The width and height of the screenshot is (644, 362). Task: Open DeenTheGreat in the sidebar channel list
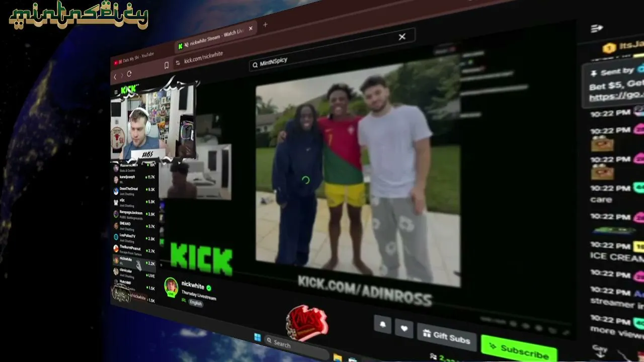(x=134, y=191)
